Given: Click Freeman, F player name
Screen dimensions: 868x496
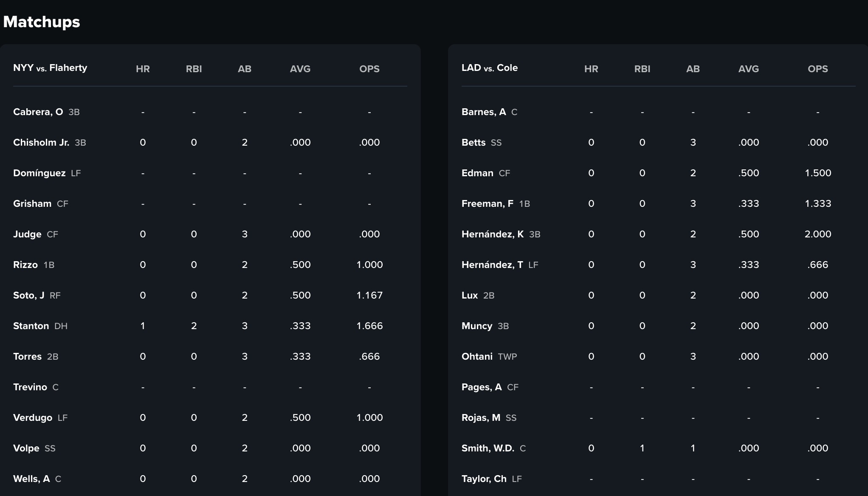Looking at the screenshot, I should pos(488,203).
